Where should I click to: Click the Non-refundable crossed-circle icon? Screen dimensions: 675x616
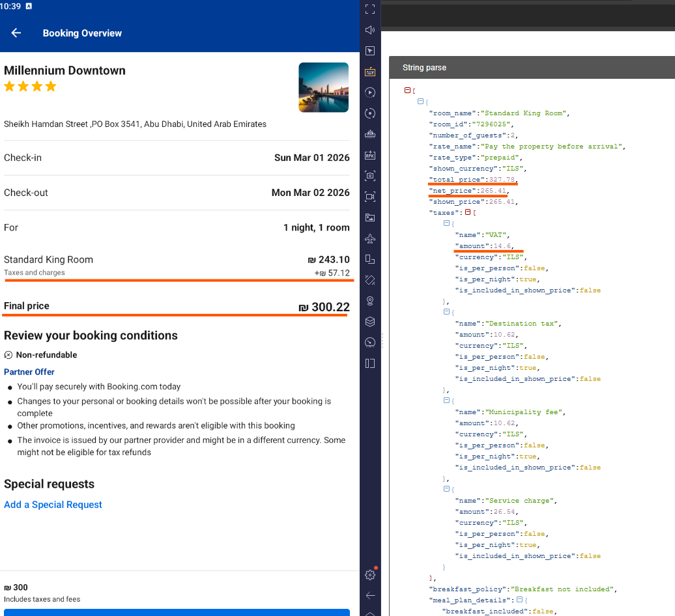pos(8,355)
